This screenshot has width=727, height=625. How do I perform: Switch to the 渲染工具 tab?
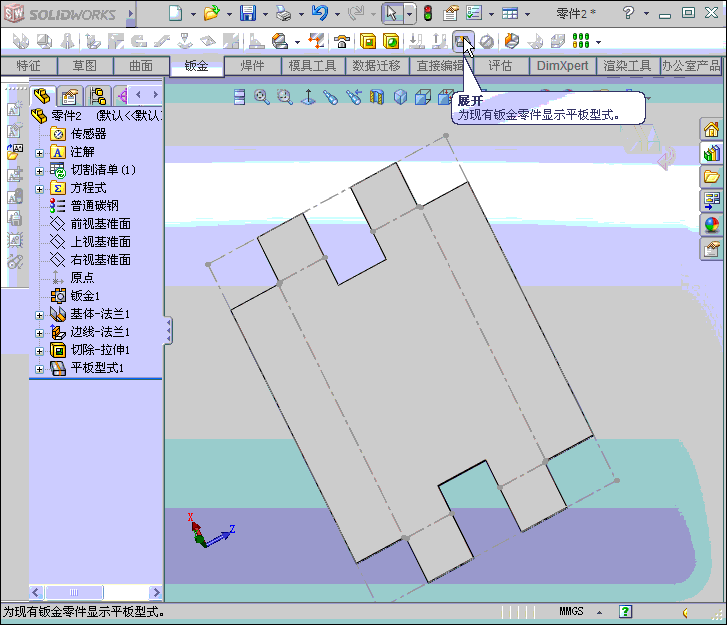tap(627, 66)
